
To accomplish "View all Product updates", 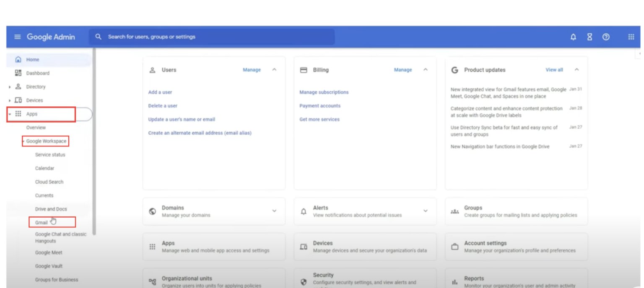I will [554, 70].
